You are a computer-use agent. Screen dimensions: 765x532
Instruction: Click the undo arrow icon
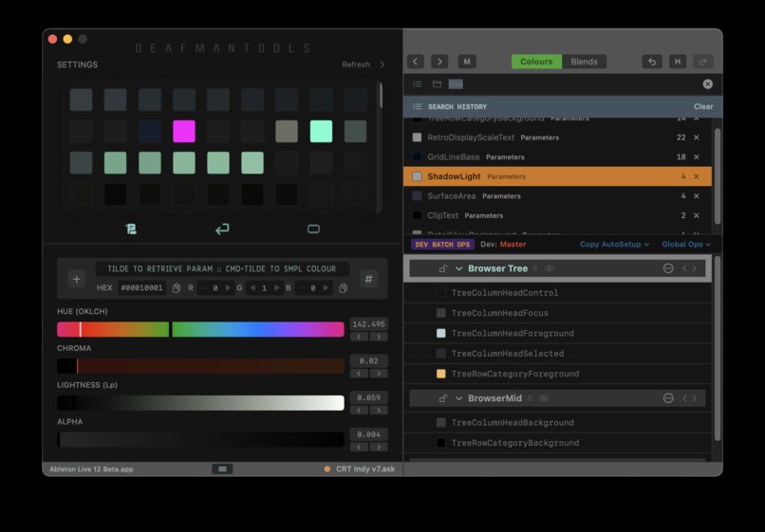652,62
